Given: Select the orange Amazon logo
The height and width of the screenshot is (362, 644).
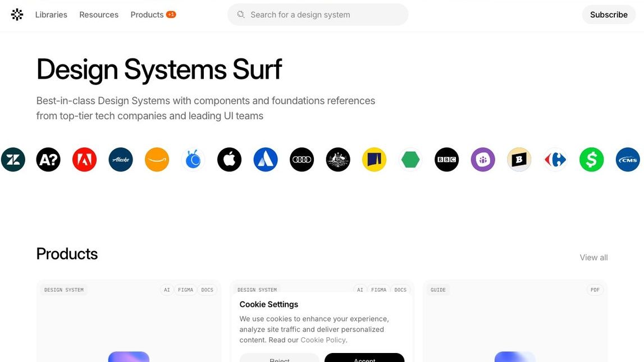Looking at the screenshot, I should click(x=157, y=160).
